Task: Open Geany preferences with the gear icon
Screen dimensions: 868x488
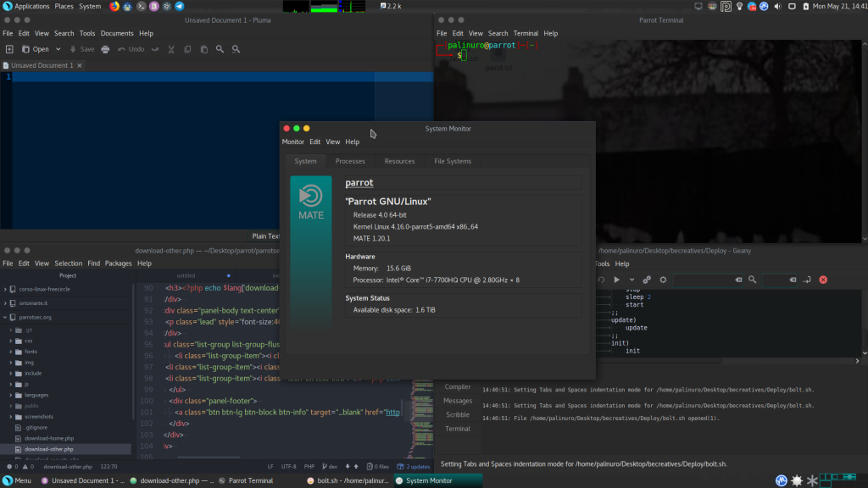Action: [663, 280]
